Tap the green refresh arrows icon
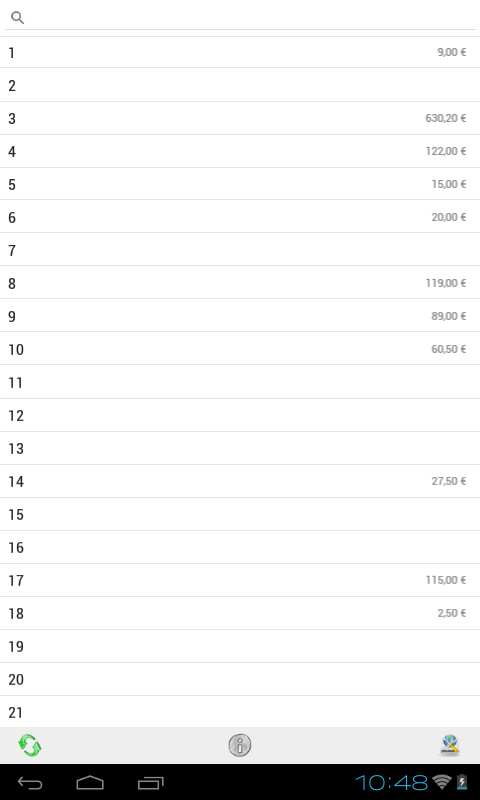Image resolution: width=480 pixels, height=800 pixels. click(x=30, y=745)
